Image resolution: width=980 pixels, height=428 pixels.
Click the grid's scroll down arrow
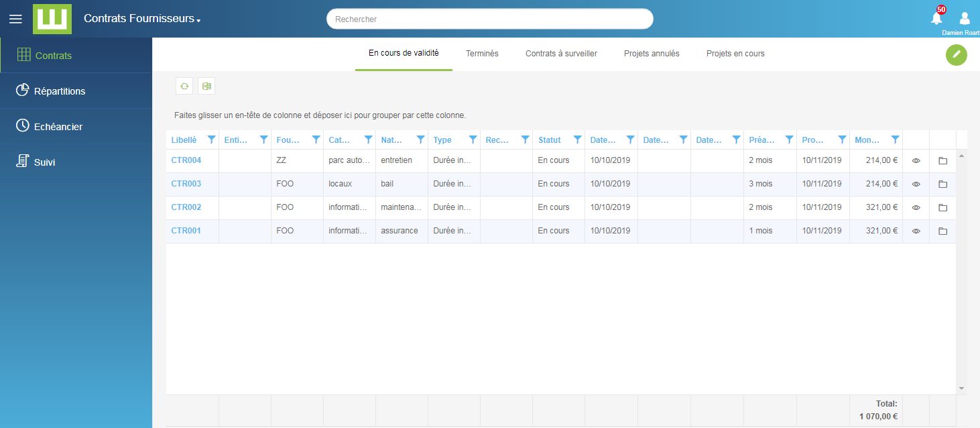[x=961, y=388]
